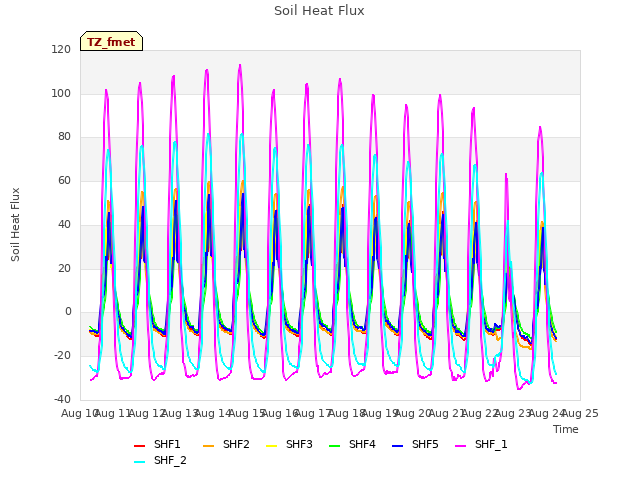
Task: Click the SHF_1 legend label
Action: 491,444
